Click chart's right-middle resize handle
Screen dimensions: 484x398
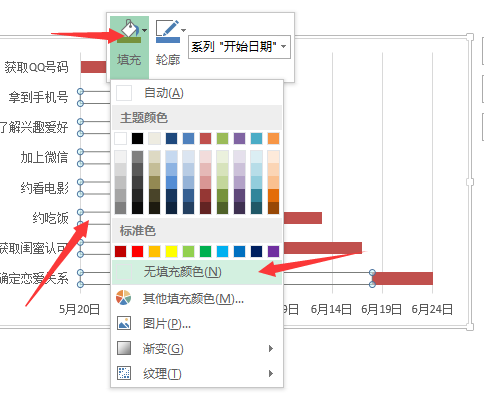[x=470, y=182]
